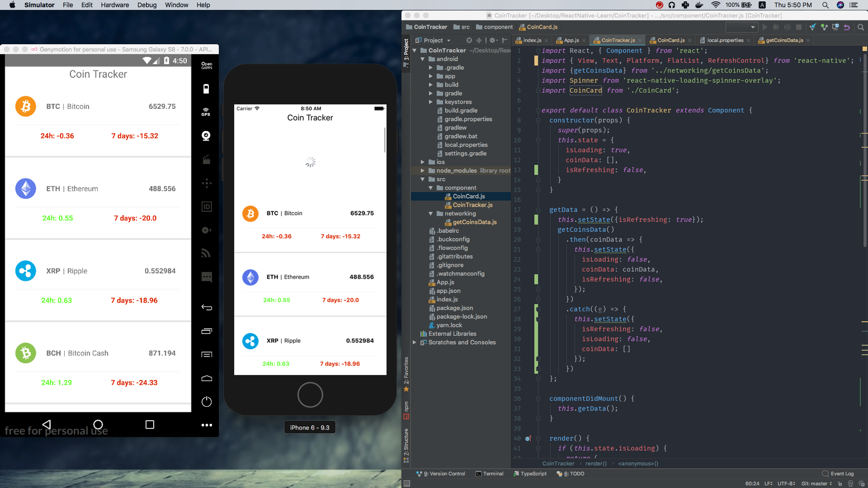Open the GPS widget in Genymotion sidebar
This screenshot has width=868, height=488.
(206, 112)
